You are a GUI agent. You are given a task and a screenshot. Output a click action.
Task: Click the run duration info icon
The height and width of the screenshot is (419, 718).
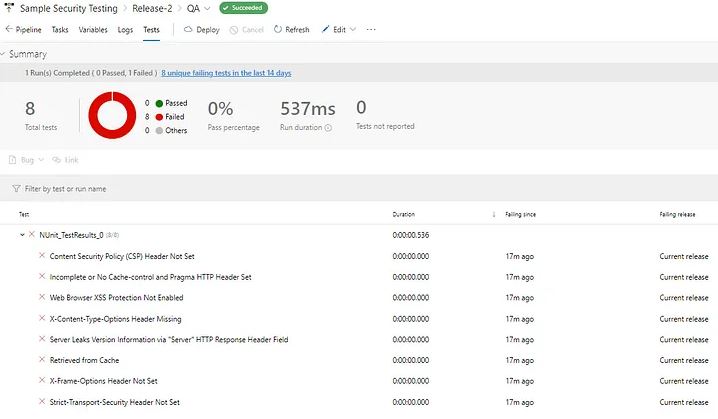click(328, 128)
